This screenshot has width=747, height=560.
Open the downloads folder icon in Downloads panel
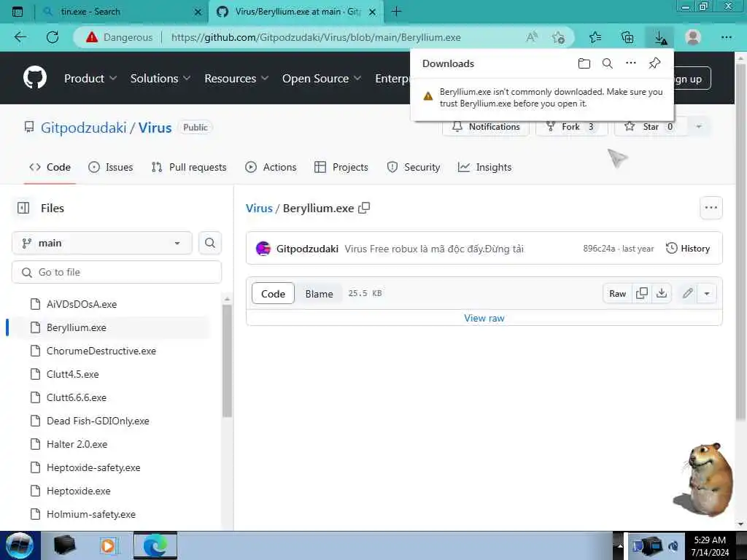coord(584,63)
